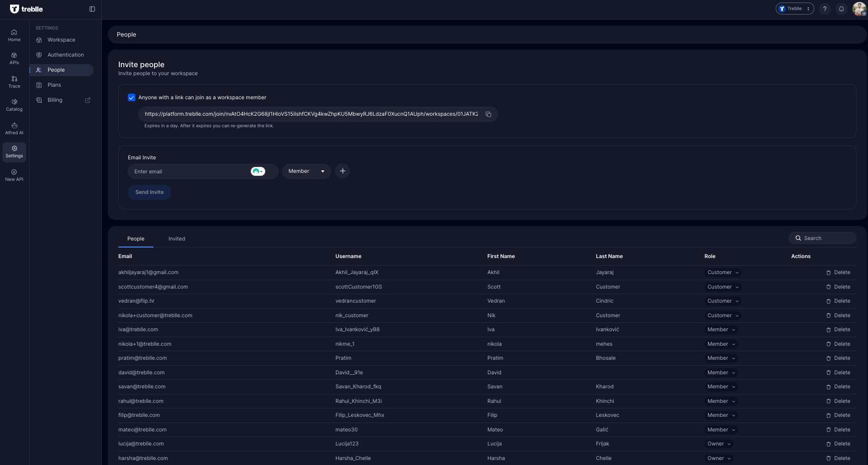Screen dimensions: 868x465
Task: Click the Send Invite button
Action: tap(149, 192)
